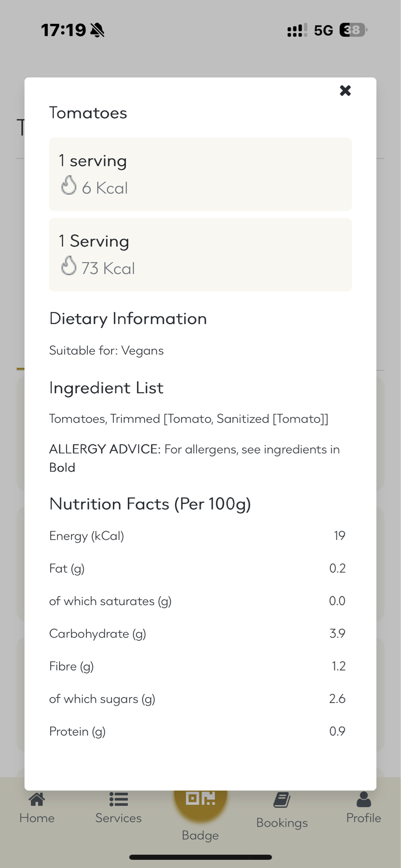
Task: Tap the Protein (g) nutrition row
Action: click(x=197, y=732)
